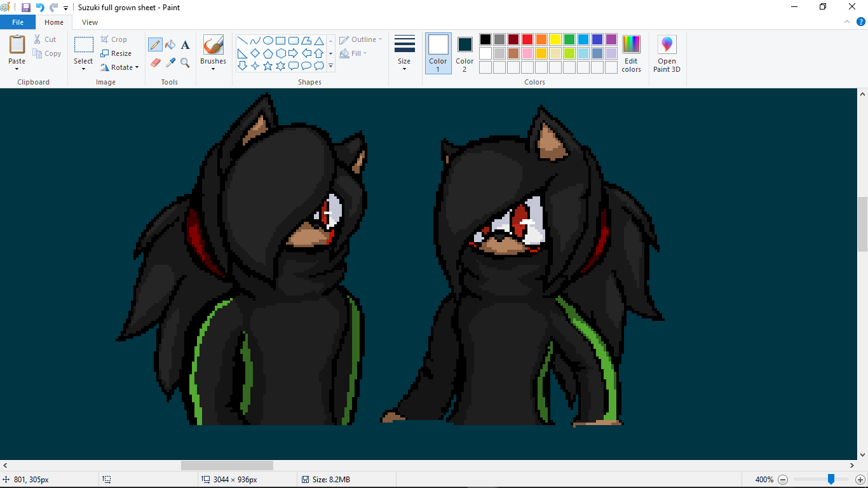This screenshot has height=488, width=868.
Task: Open Customize Quick Access Toolbar dropdown
Action: (65, 8)
